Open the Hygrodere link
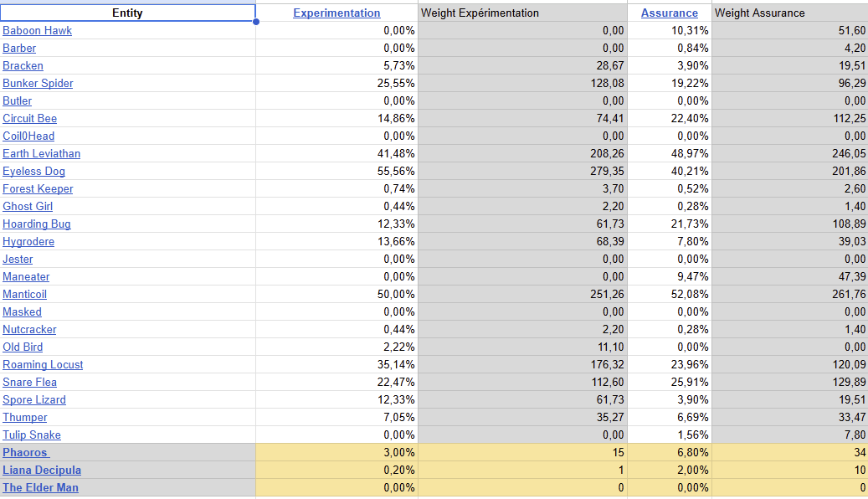The height and width of the screenshot is (499, 868). point(28,241)
